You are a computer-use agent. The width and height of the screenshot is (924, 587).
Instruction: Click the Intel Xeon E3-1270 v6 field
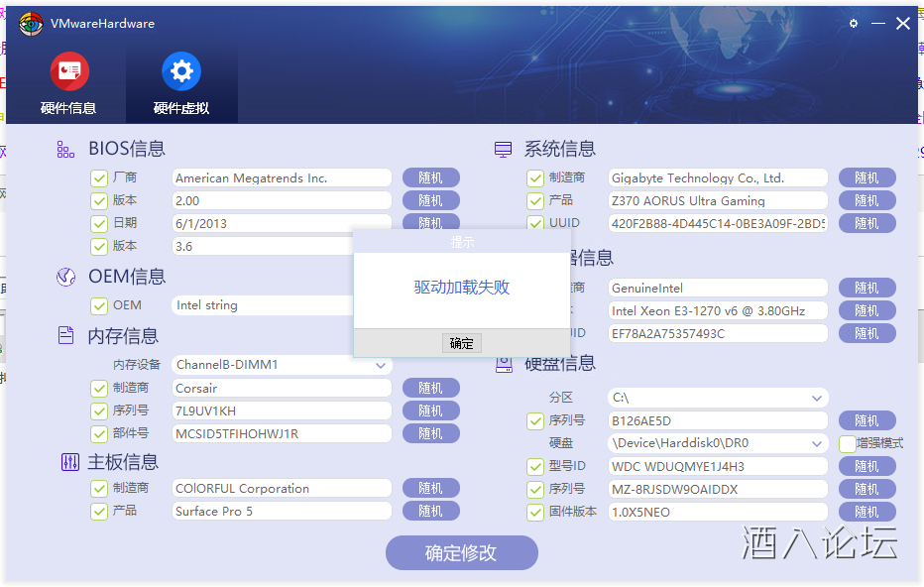tap(718, 310)
